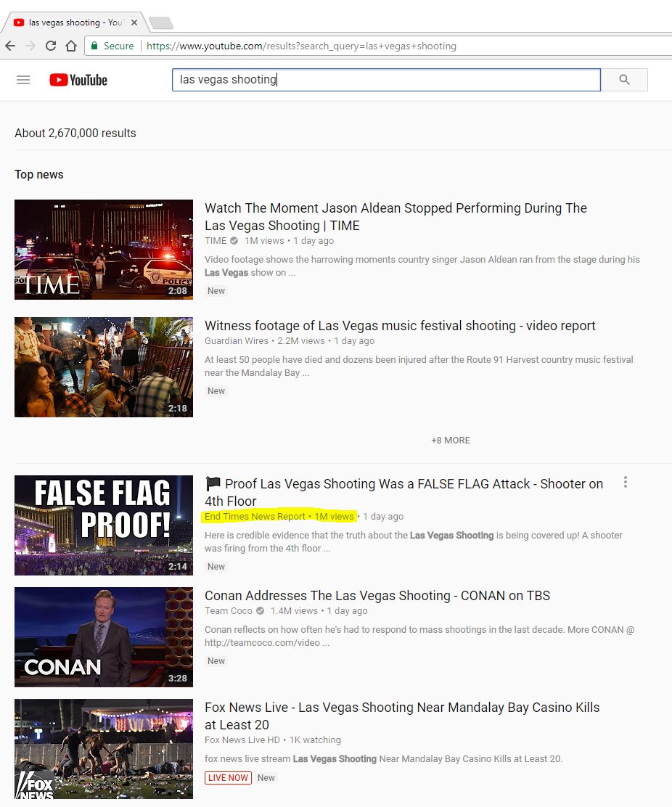The width and height of the screenshot is (672, 807).
Task: Click the browser forward arrow
Action: (30, 46)
